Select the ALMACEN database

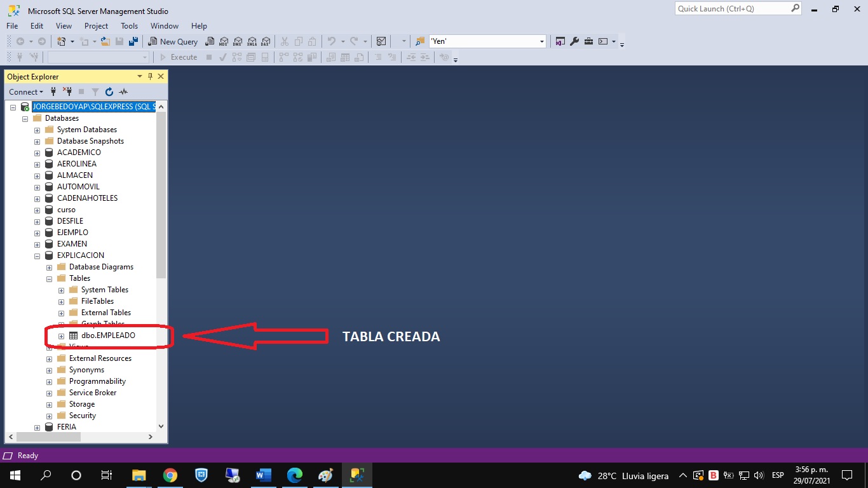(75, 175)
